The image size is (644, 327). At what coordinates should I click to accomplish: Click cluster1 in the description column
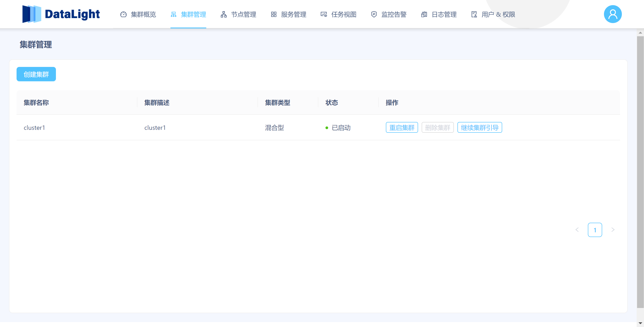pos(155,128)
